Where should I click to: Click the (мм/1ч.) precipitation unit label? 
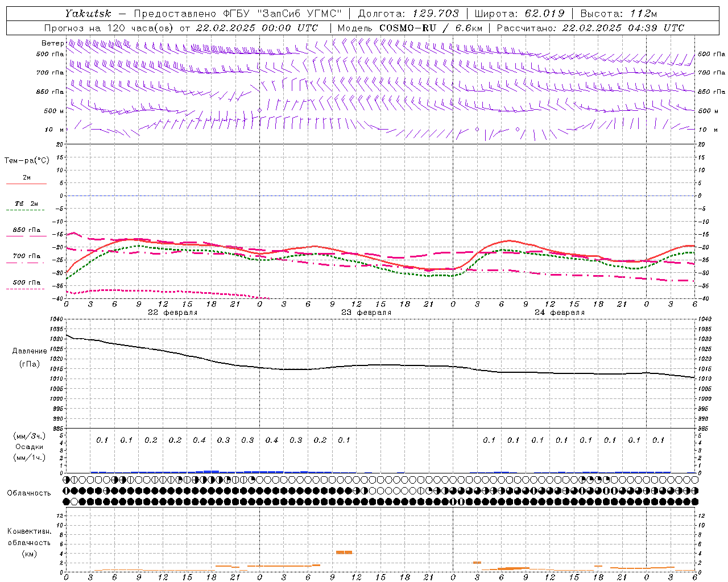pos(29,458)
